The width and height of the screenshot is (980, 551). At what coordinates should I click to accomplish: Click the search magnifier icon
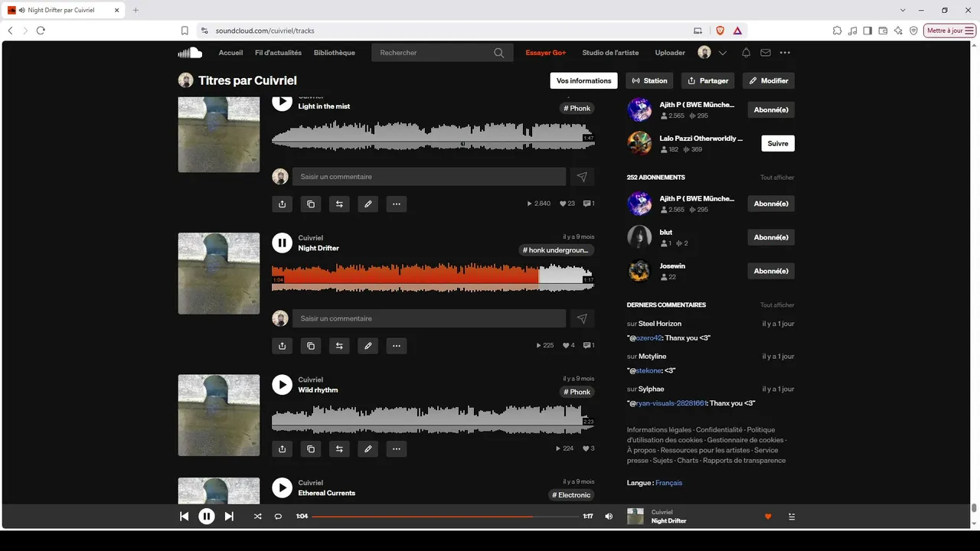(499, 53)
